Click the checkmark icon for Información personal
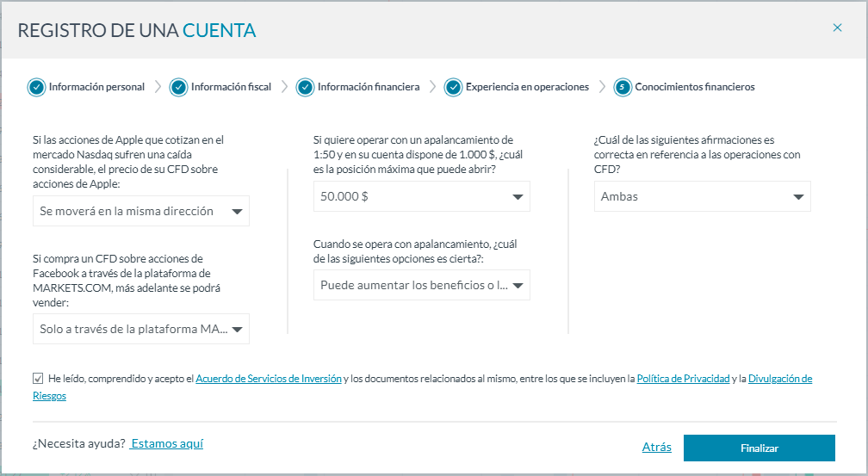The height and width of the screenshot is (476, 868). click(x=36, y=88)
